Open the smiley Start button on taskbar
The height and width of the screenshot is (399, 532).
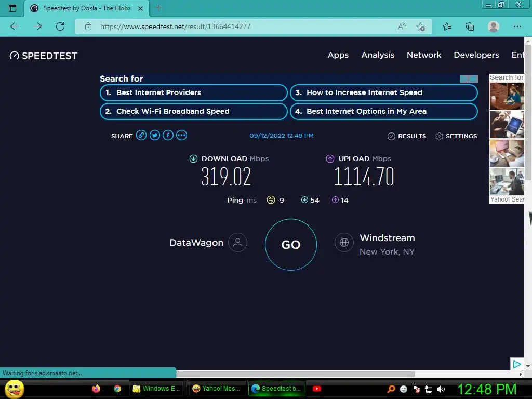coord(14,389)
